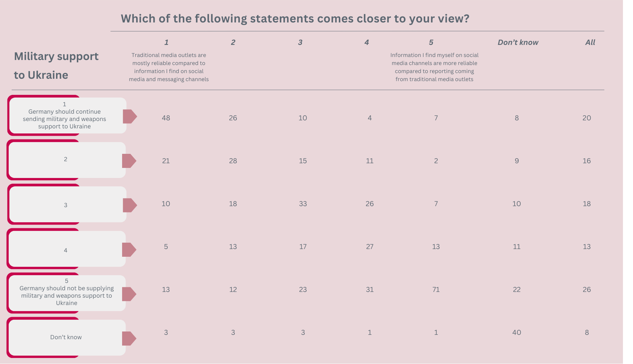Click the arrow icon beside row 2 label
Viewport: 633px width, 364px height.
click(129, 161)
